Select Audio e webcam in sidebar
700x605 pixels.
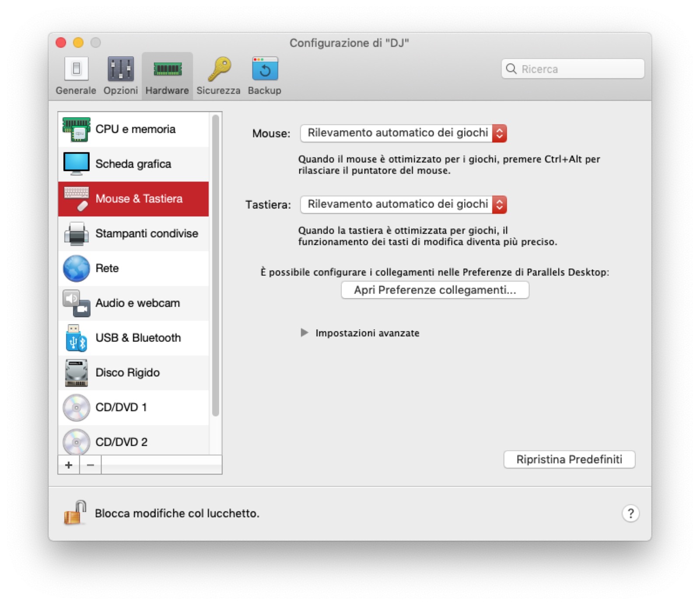[x=133, y=303]
